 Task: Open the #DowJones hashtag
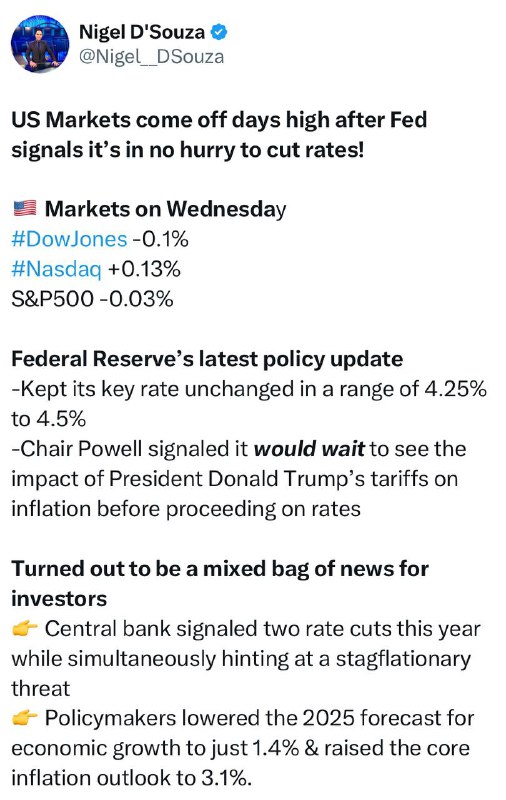(69, 239)
